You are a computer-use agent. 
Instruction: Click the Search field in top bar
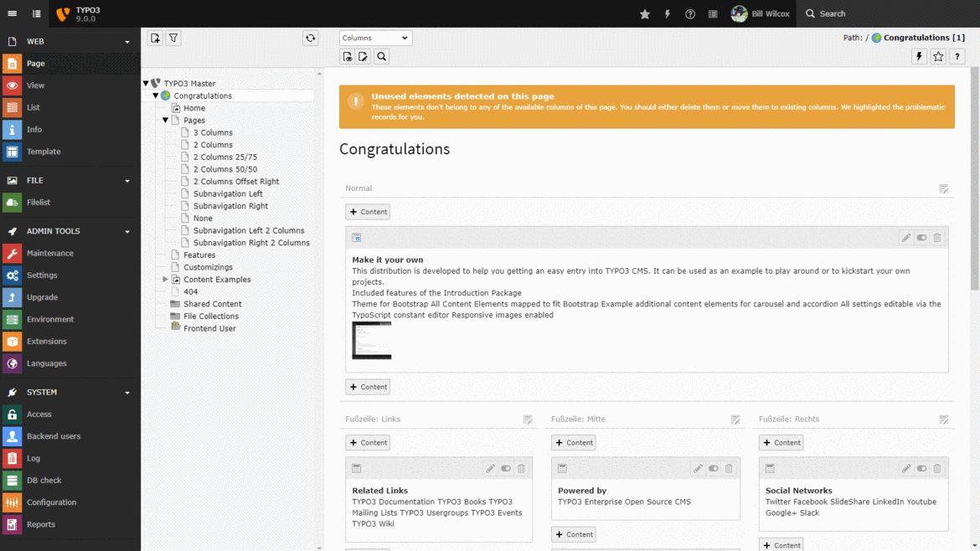[888, 13]
